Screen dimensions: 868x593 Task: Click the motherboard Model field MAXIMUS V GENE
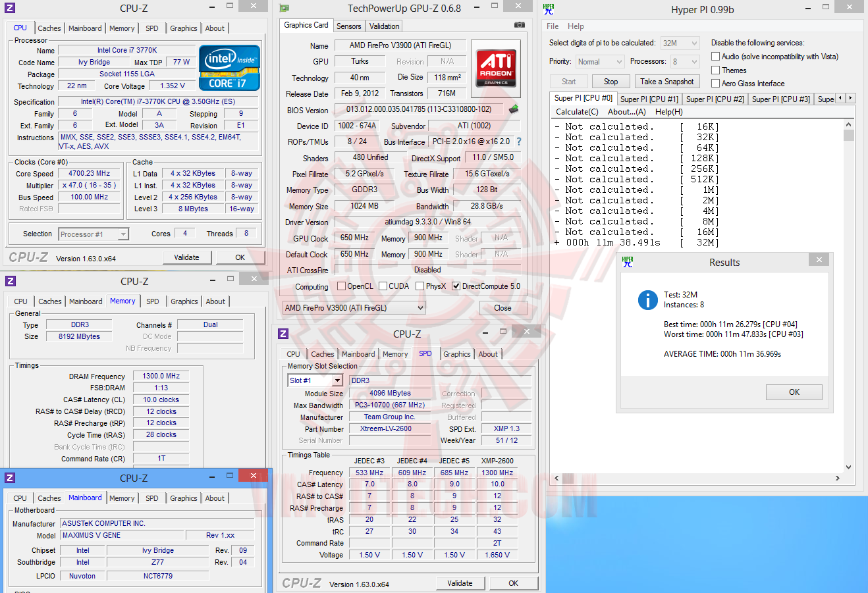click(122, 536)
